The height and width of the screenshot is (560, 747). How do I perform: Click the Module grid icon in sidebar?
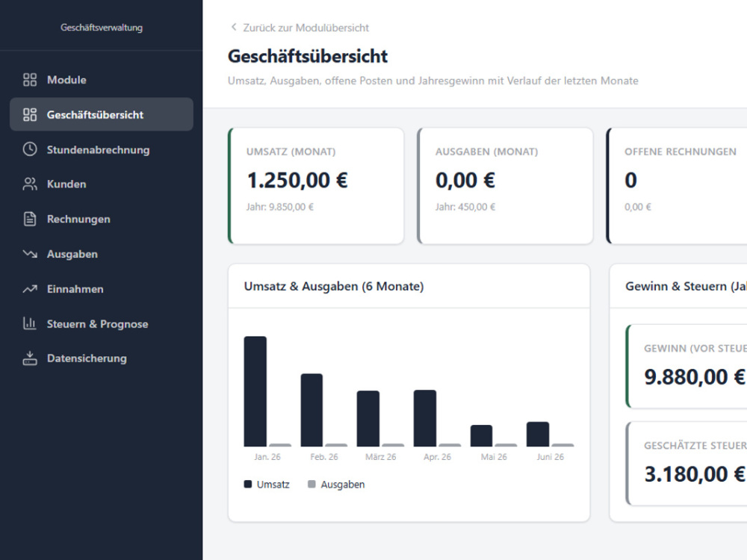(30, 80)
